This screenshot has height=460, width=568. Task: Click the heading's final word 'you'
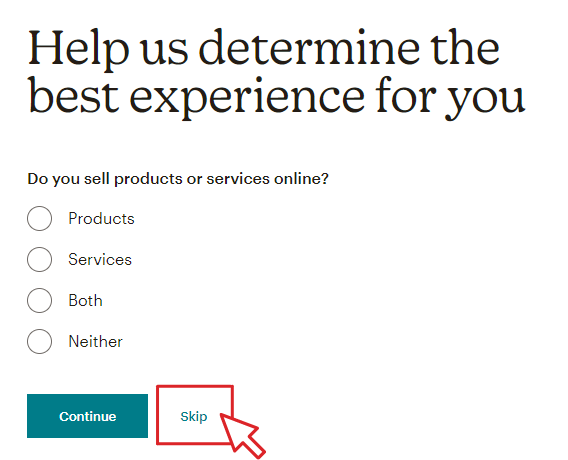click(485, 99)
